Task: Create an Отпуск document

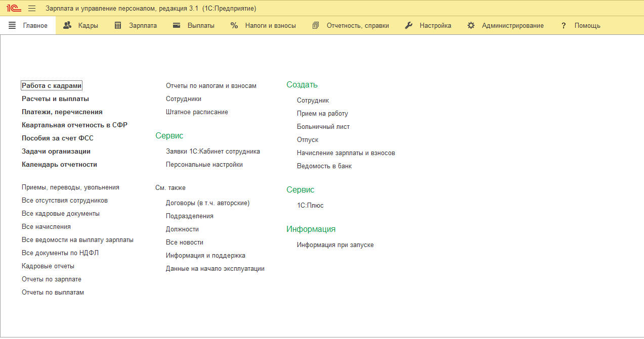Action: pos(308,140)
